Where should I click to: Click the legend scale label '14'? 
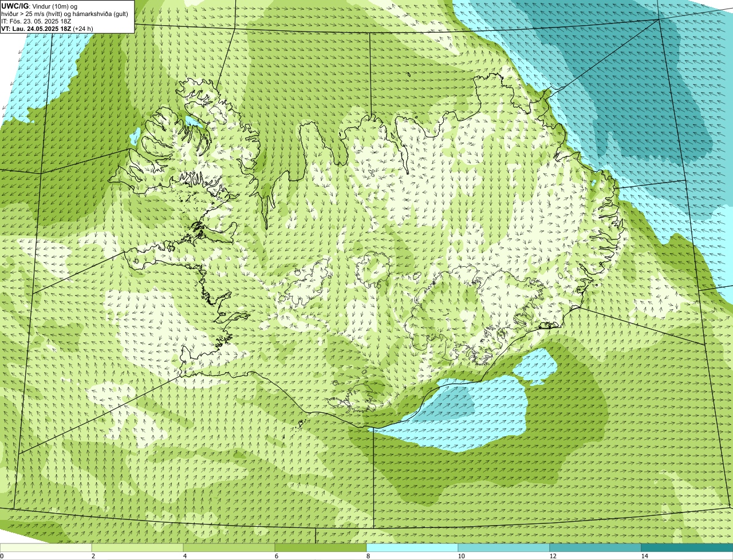tap(644, 556)
